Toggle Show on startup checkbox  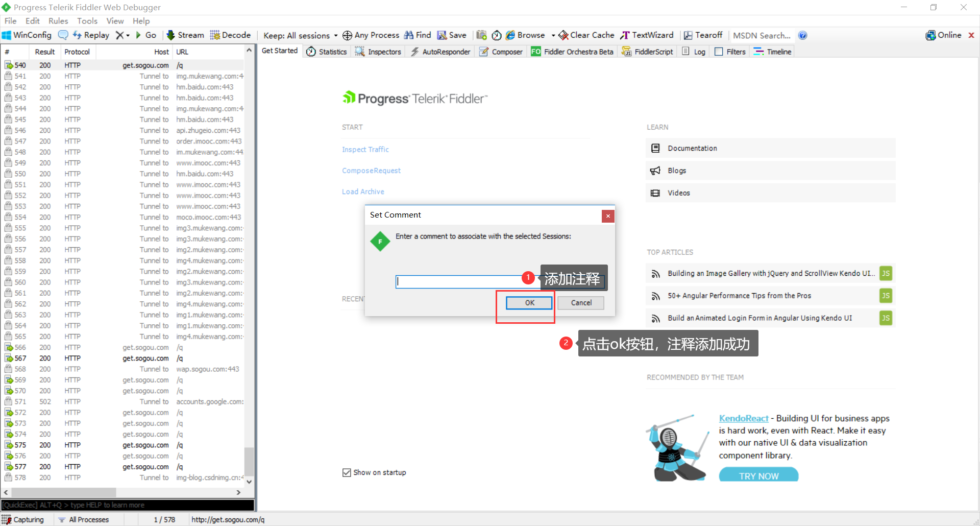pos(347,472)
